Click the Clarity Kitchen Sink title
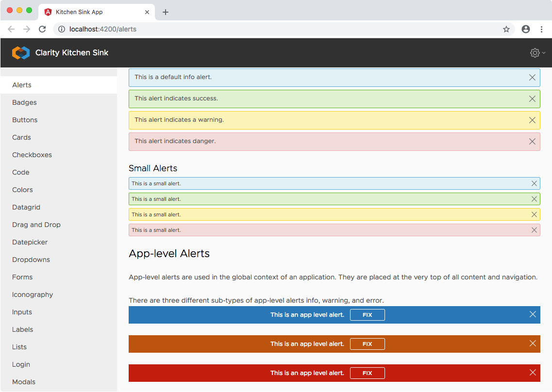552x392 pixels. point(72,53)
